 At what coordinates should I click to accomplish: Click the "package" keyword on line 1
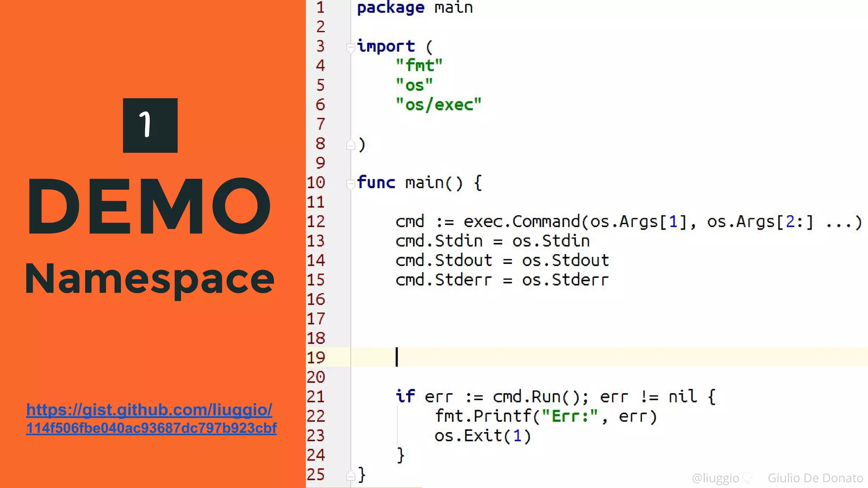click(390, 8)
